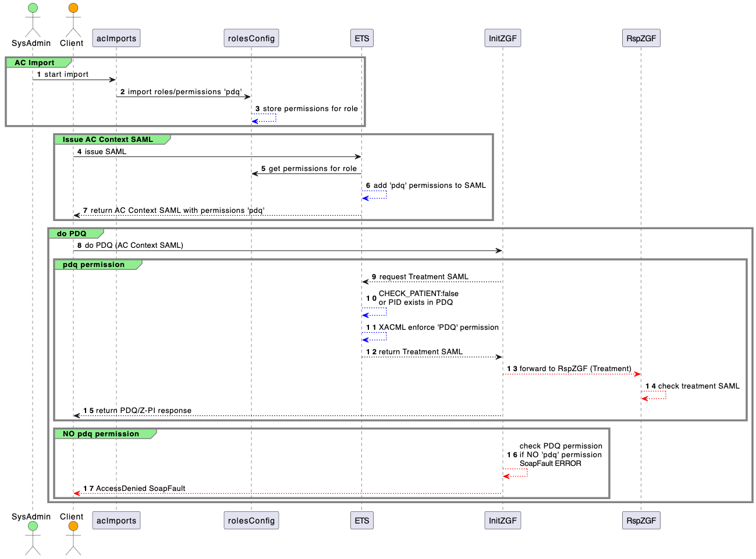Screen dimensions: 756x559
Task: Click the blue self-loop arrow under 'store permissions for role'
Action: (x=264, y=118)
